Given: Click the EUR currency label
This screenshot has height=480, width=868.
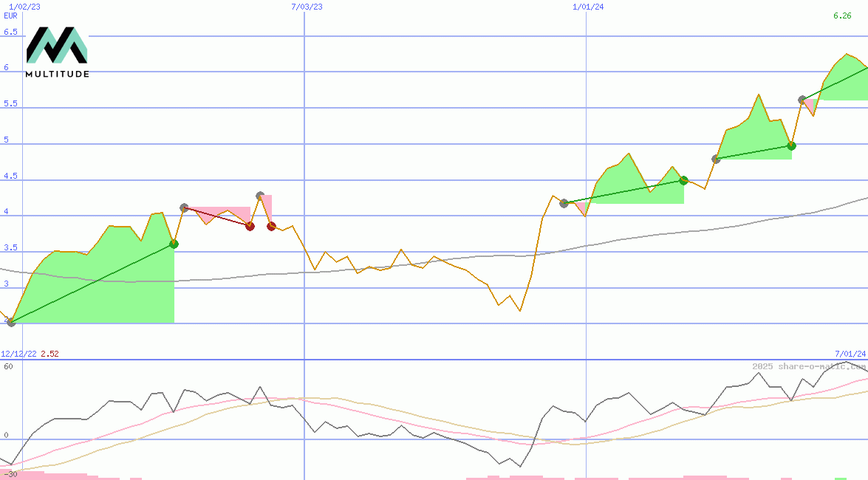Looking at the screenshot, I should coord(10,16).
